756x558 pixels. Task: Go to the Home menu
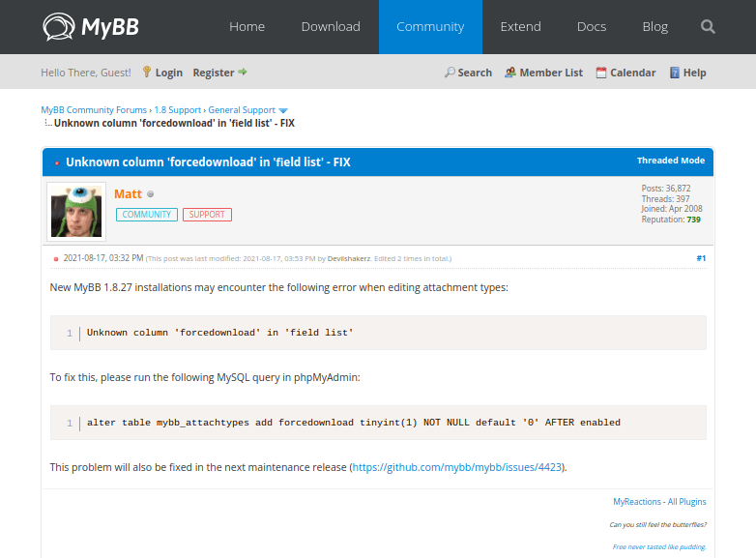[x=247, y=26]
